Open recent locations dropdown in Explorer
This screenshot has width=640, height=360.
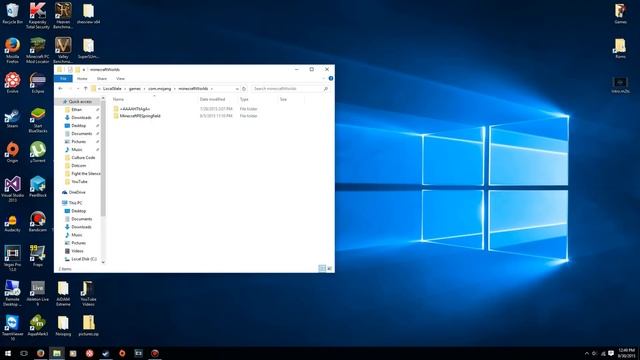point(78,89)
